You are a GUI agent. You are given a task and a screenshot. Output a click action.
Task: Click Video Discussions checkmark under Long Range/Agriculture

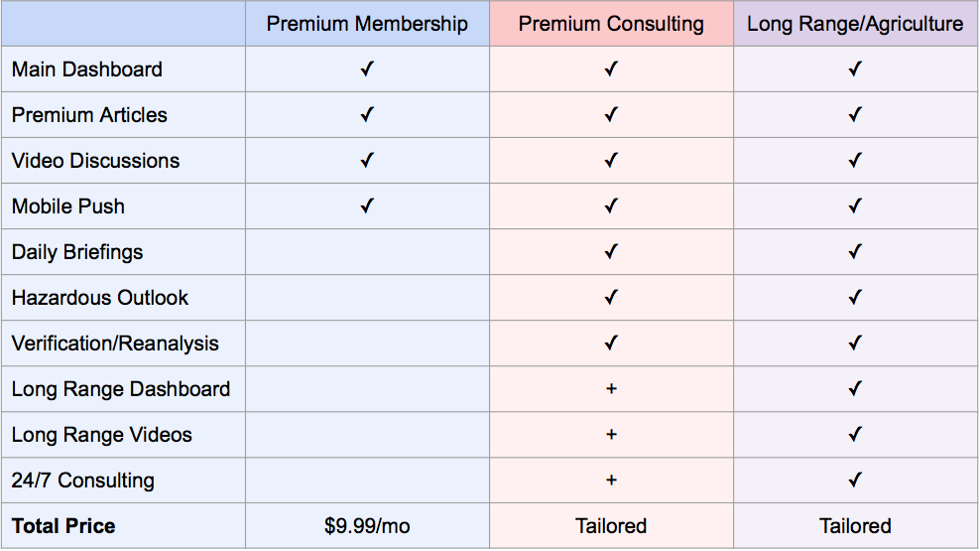pos(856,160)
